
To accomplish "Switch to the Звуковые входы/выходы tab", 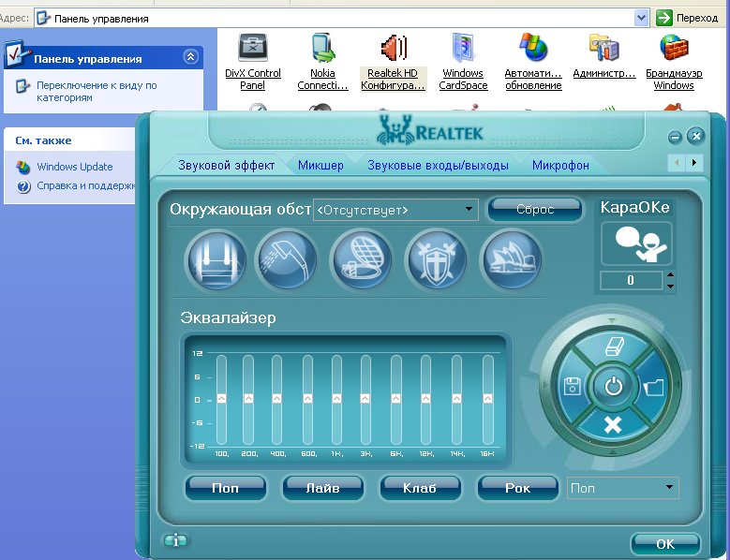I will pos(438,165).
